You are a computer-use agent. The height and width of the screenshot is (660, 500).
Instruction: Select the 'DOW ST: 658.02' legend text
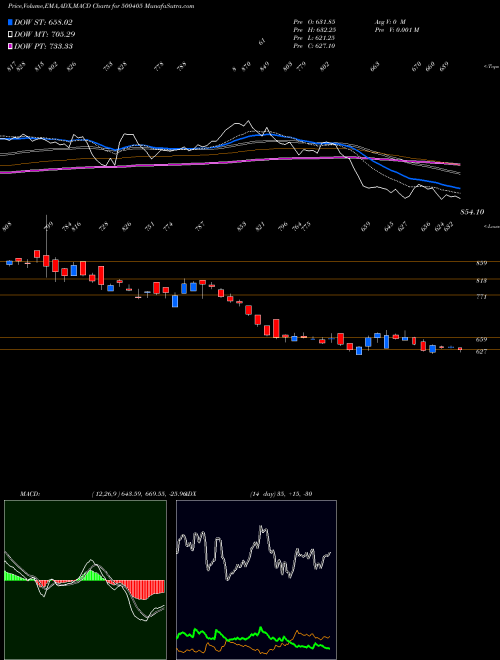pyautogui.click(x=43, y=22)
